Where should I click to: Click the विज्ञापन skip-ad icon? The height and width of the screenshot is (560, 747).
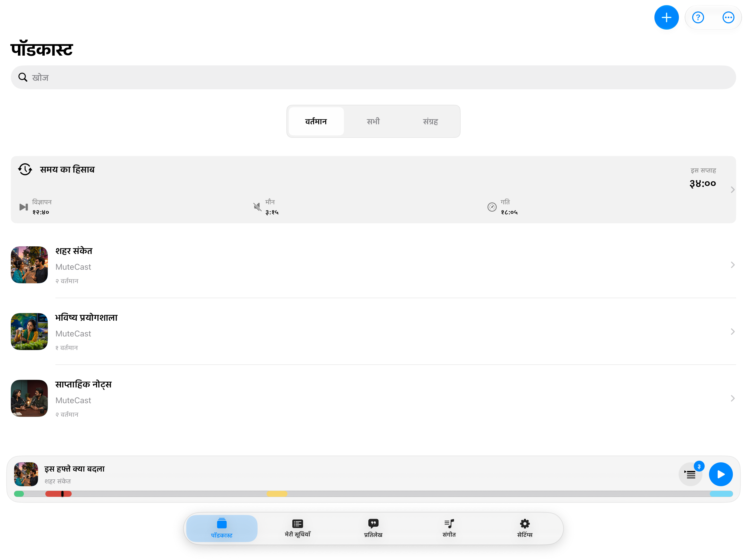24,207
